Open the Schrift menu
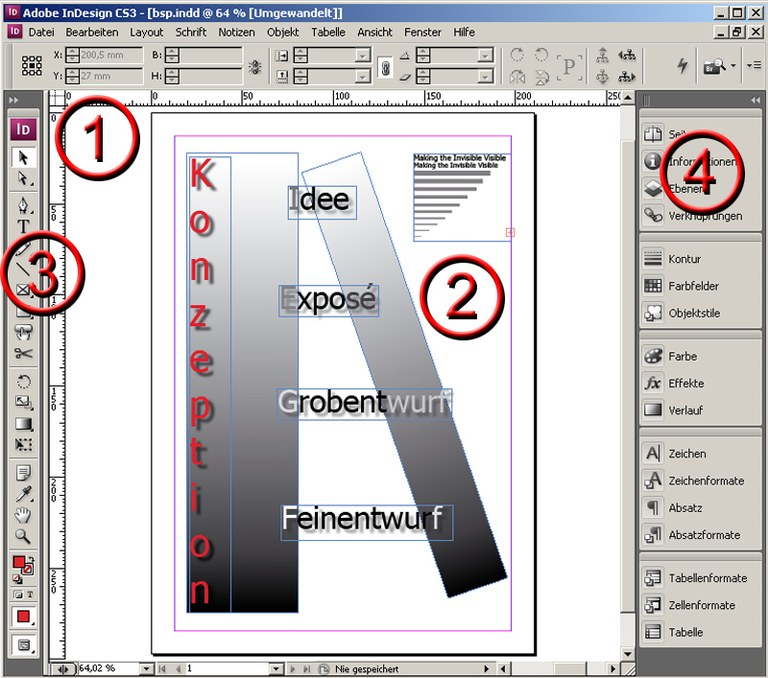Screen dimensions: 768x678 [x=191, y=32]
